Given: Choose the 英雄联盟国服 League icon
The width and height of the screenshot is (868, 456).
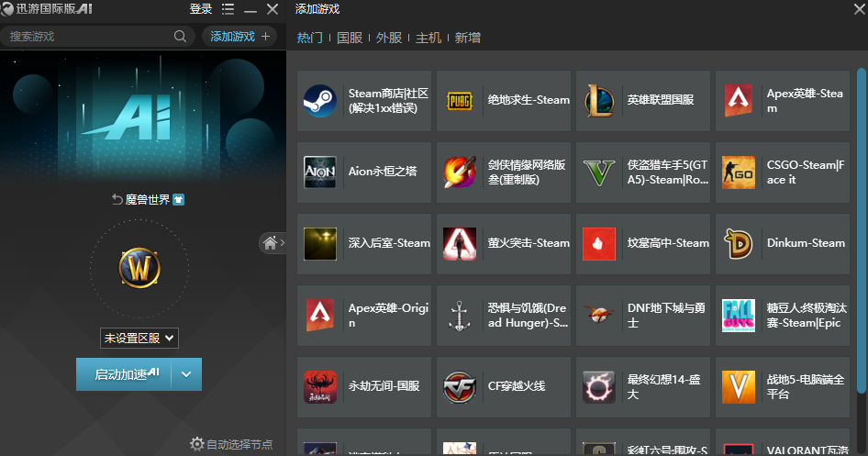Looking at the screenshot, I should point(599,101).
